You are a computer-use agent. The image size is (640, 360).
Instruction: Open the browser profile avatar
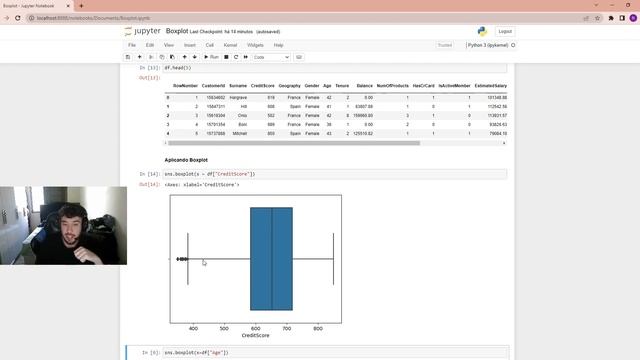click(x=633, y=18)
